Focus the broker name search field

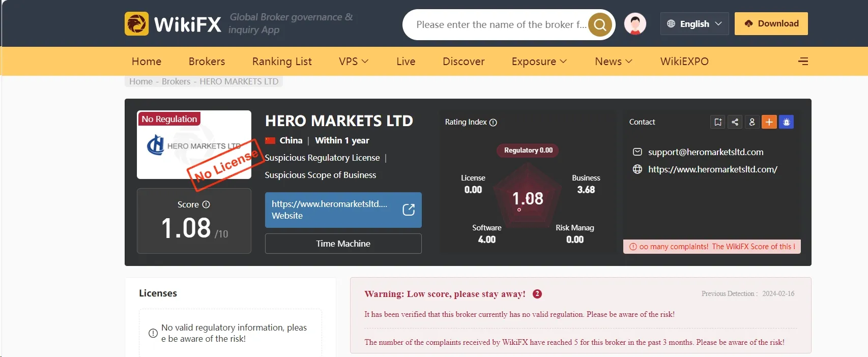501,24
